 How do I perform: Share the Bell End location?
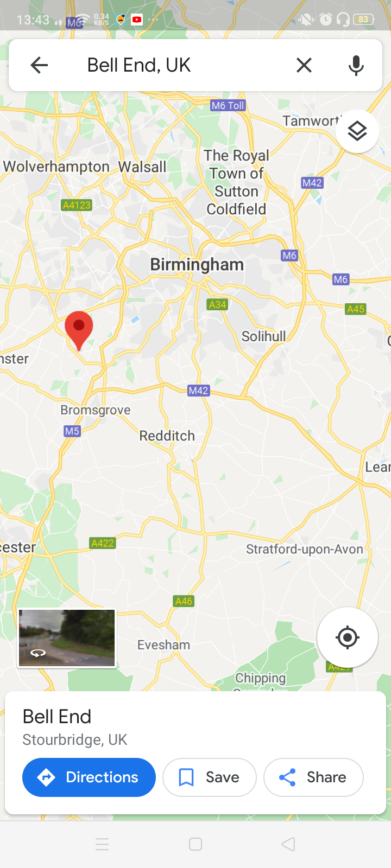(313, 777)
